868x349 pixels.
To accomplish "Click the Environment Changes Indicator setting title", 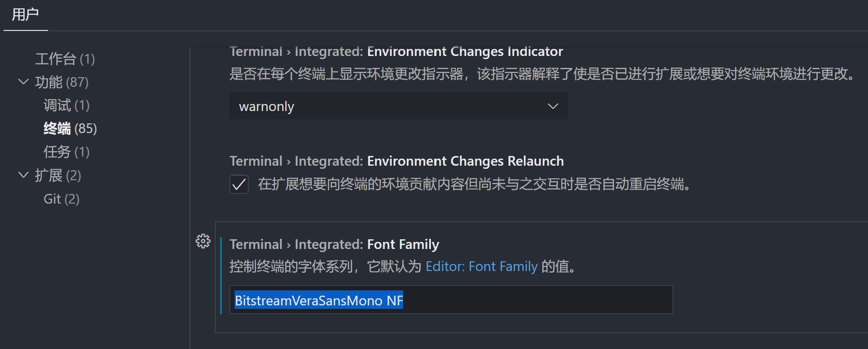I will point(396,52).
